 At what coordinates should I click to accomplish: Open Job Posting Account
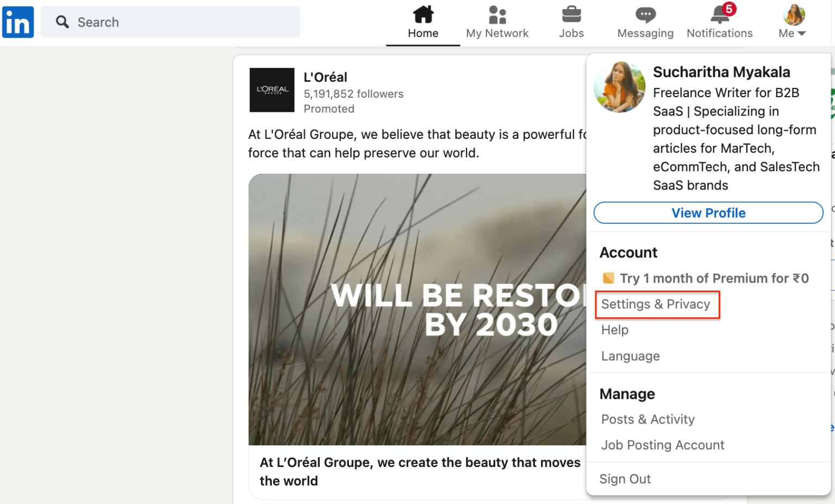click(662, 445)
